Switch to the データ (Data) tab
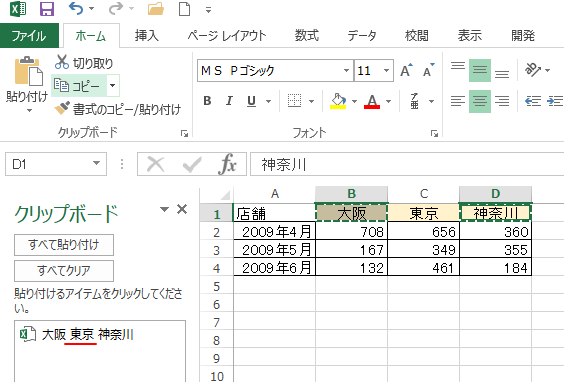The width and height of the screenshot is (564, 382). coord(362,36)
